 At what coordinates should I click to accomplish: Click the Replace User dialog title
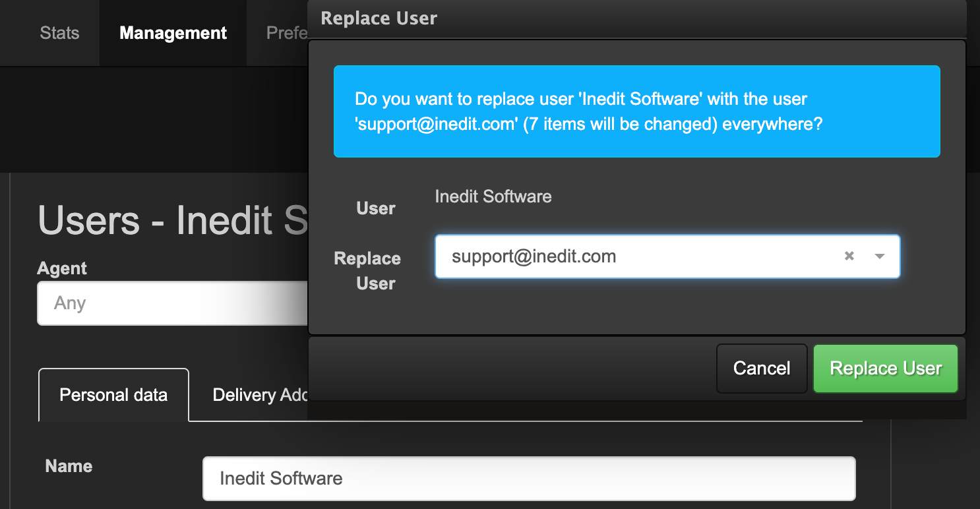click(379, 18)
